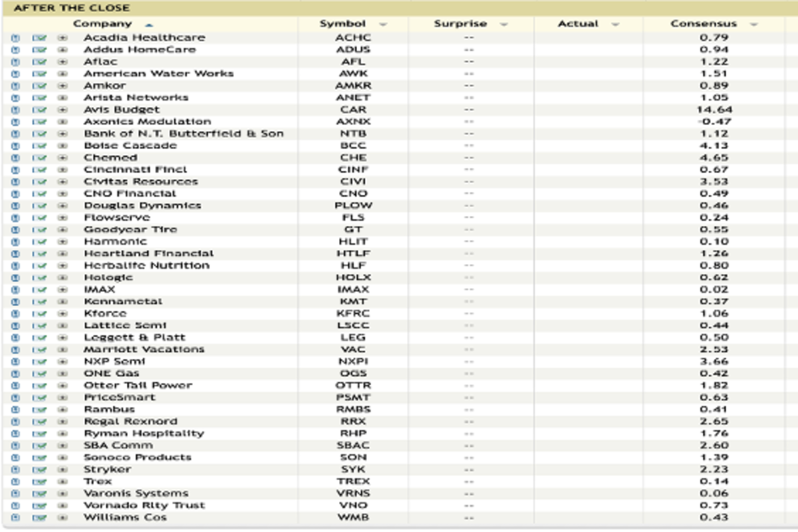Expand details for Herbalife Nutrition
Image resolution: width=798 pixels, height=532 pixels.
[x=63, y=265]
